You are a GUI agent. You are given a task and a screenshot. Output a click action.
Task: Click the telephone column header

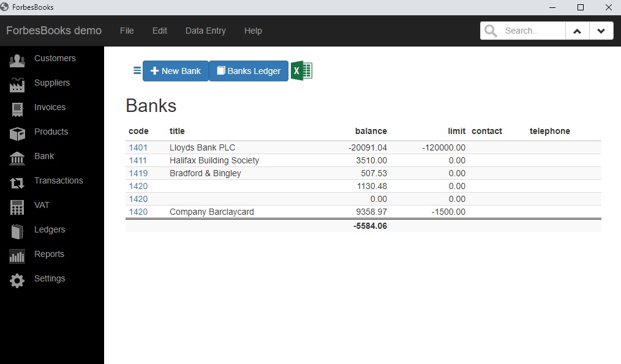pos(550,132)
